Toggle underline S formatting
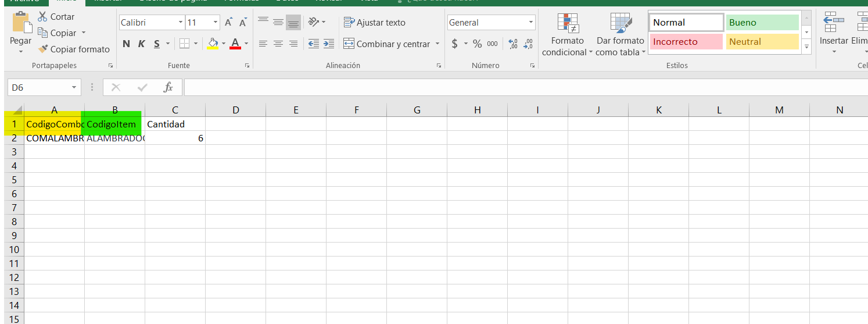The height and width of the screenshot is (324, 868). click(157, 44)
